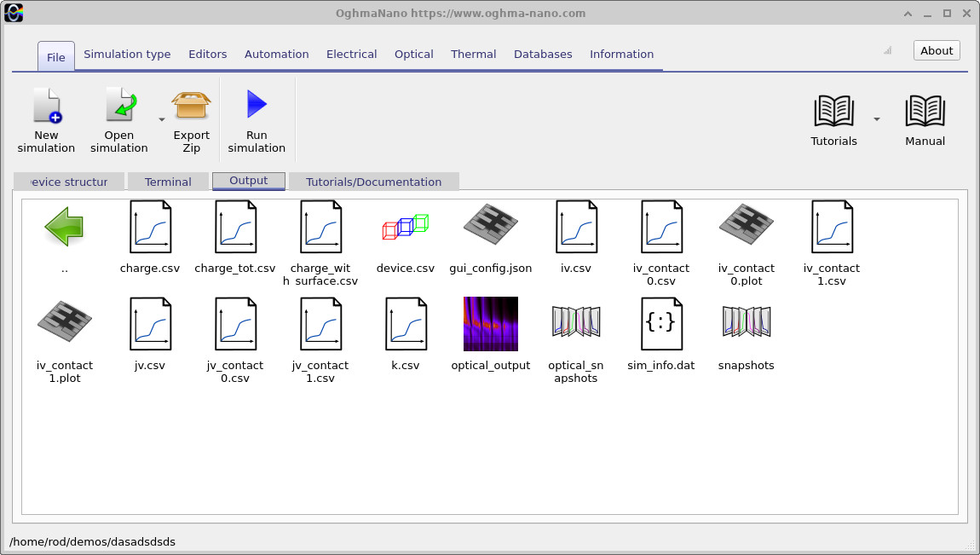The height and width of the screenshot is (555, 980).
Task: Open the snapshots folder icon
Action: coord(747,322)
